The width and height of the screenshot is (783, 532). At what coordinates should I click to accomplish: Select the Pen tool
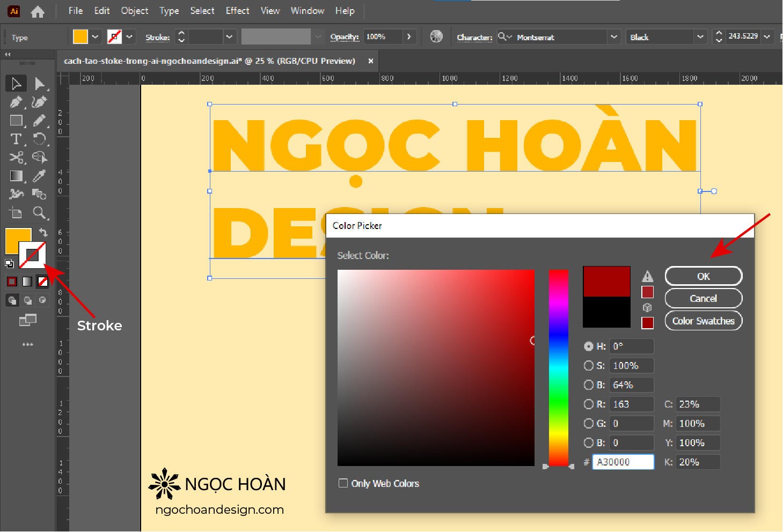[x=16, y=102]
